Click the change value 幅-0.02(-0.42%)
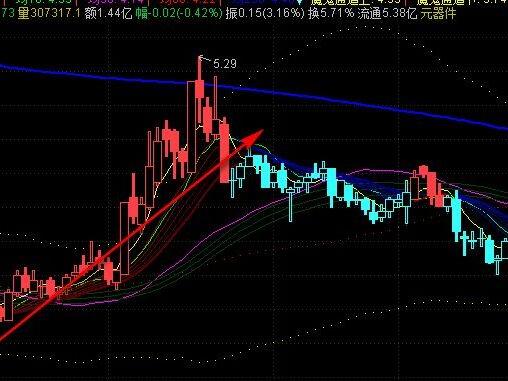Image resolution: width=508 pixels, height=381 pixels. (x=179, y=14)
